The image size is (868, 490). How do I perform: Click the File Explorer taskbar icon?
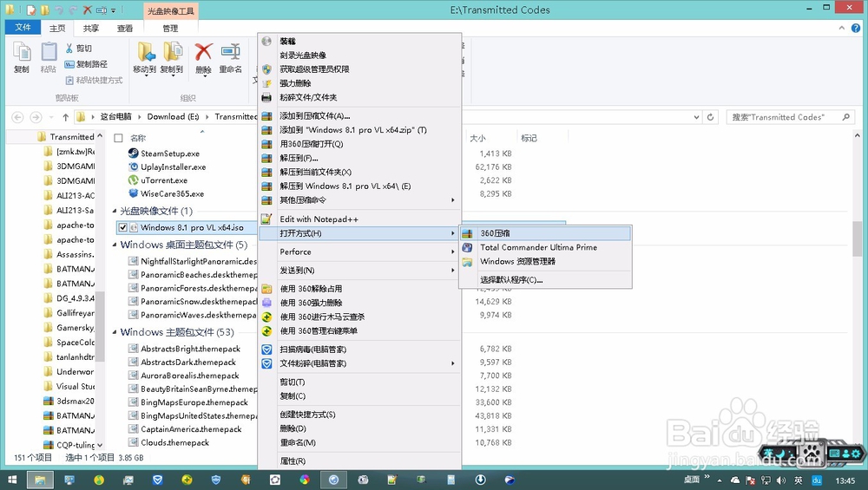point(40,480)
